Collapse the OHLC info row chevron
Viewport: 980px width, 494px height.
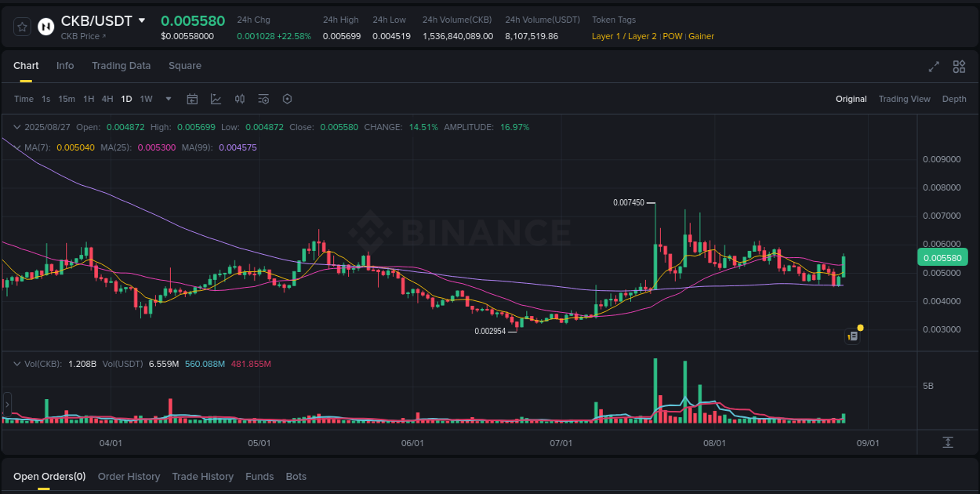pos(17,126)
